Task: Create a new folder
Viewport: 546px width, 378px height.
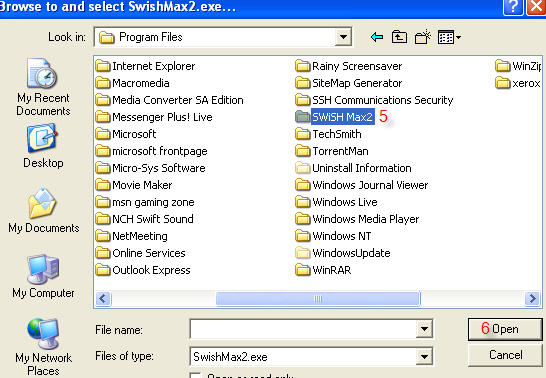Action: tap(422, 37)
